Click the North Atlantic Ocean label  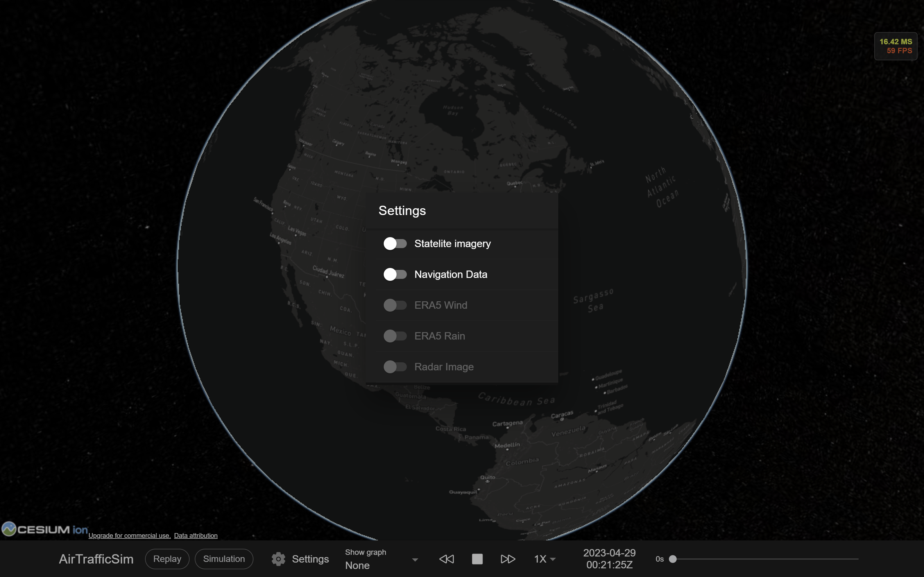[662, 187]
